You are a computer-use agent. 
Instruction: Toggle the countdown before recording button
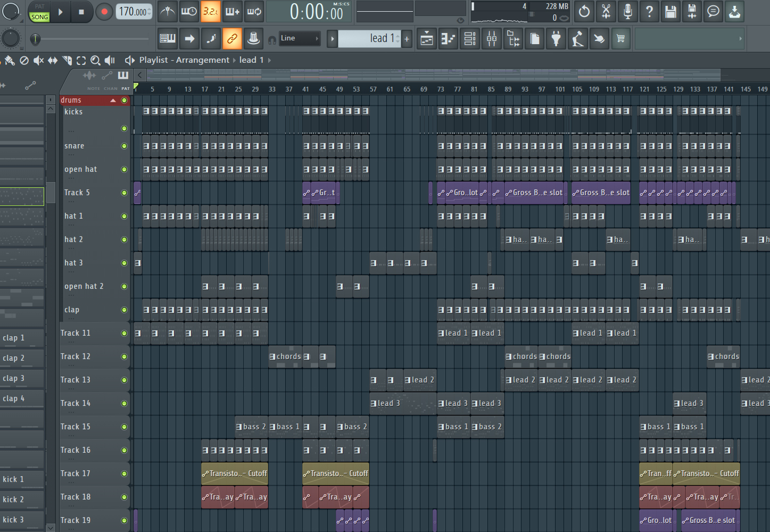211,11
